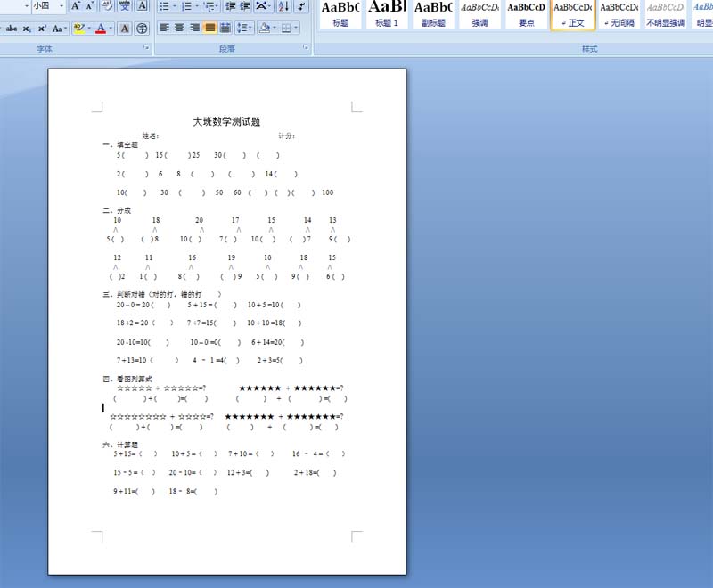Click the sort icon in paragraph group
The height and width of the screenshot is (588, 713).
click(285, 6)
